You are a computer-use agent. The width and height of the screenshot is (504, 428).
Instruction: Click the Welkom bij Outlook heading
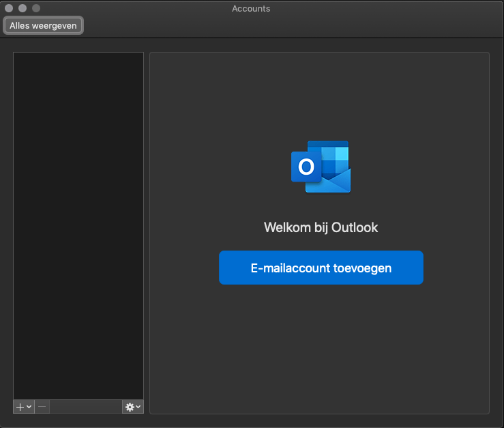(321, 227)
